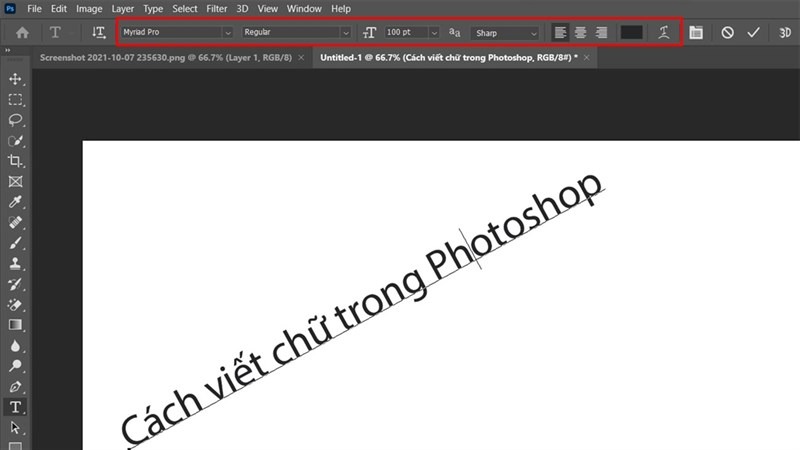Right align the text
This screenshot has height=450, width=800.
pos(602,33)
